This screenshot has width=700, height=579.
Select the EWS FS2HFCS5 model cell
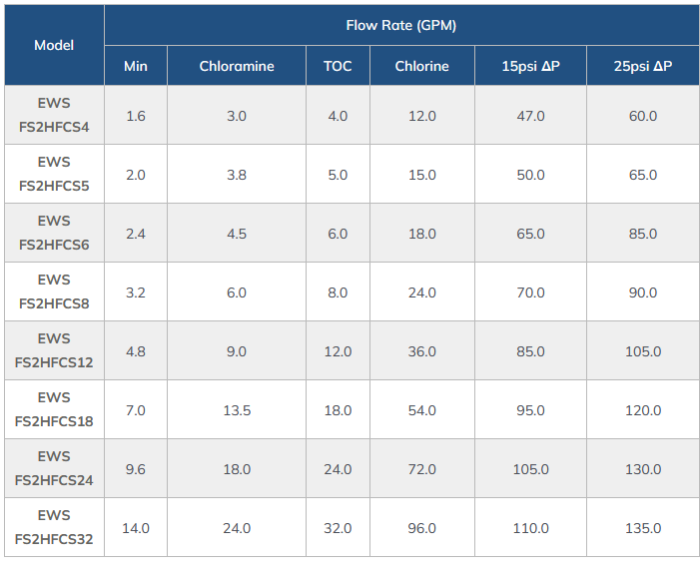point(54,175)
